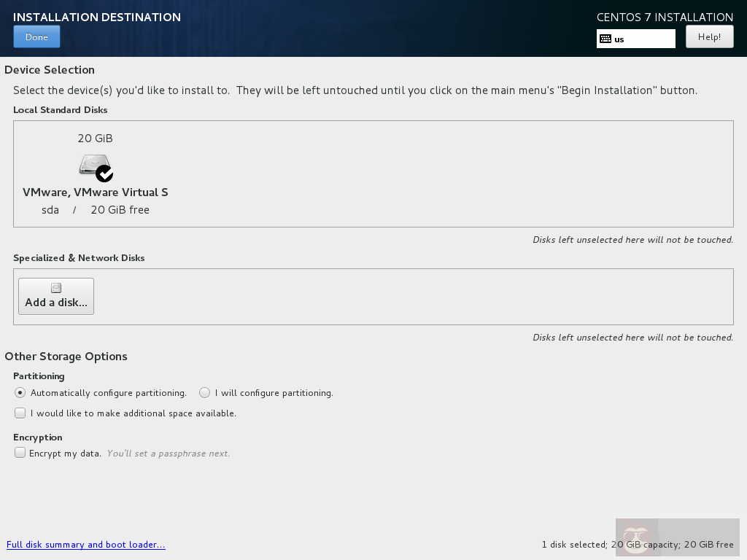Select "I will configure partitioning"
Screen dimensions: 747x560
[205, 392]
